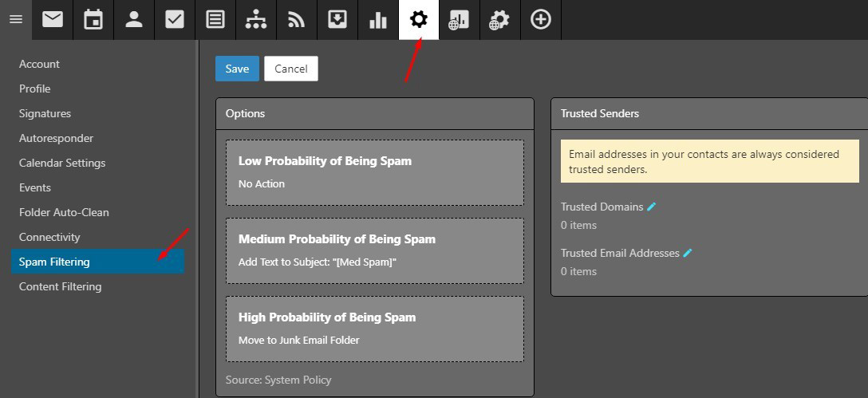Click the Cancel button
Image resolution: width=868 pixels, height=398 pixels.
(291, 69)
